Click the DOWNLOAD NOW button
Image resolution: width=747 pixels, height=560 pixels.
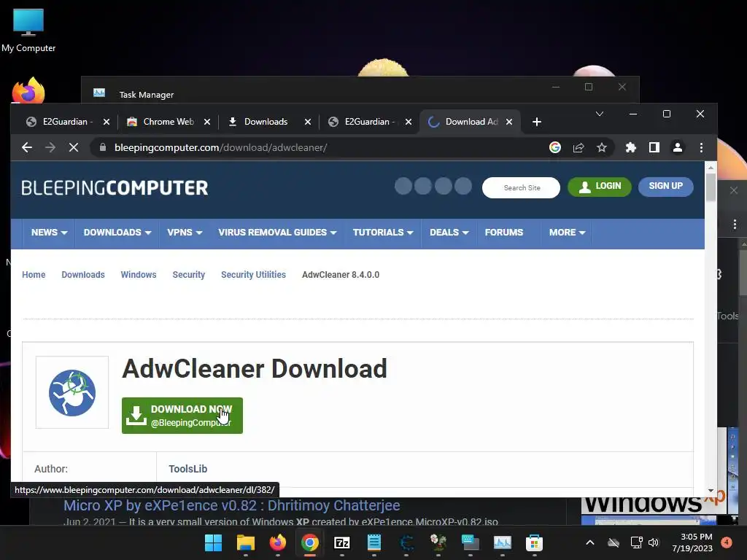coord(182,415)
